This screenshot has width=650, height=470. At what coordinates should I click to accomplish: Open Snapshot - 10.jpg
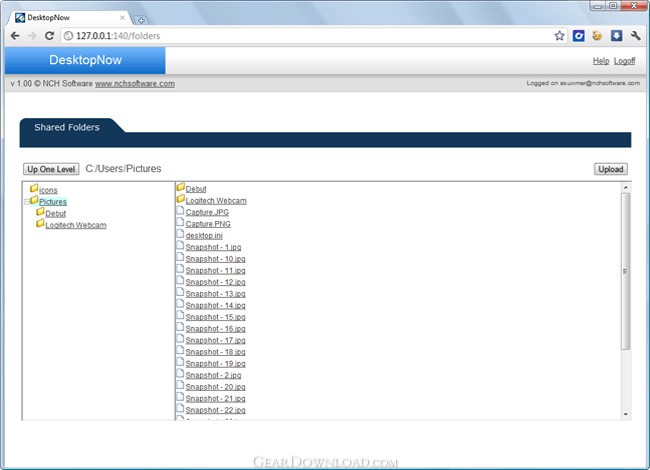[x=215, y=259]
